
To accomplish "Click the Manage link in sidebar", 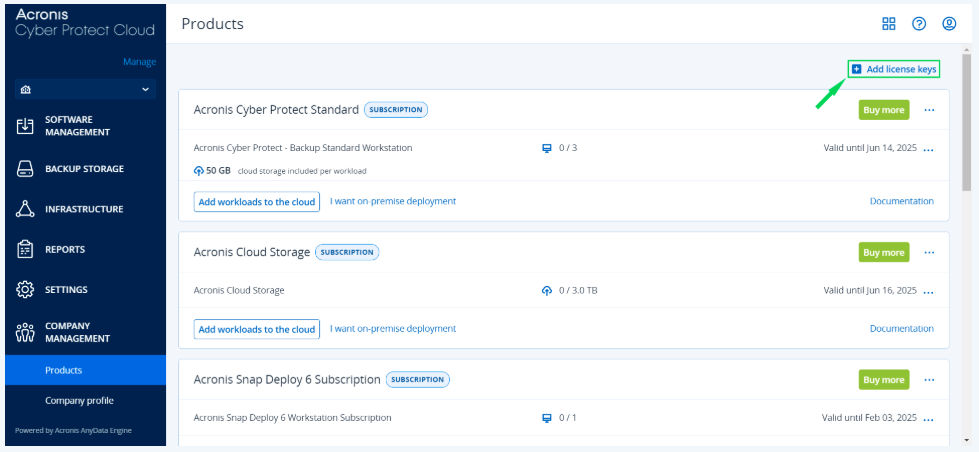I will pyautogui.click(x=139, y=62).
